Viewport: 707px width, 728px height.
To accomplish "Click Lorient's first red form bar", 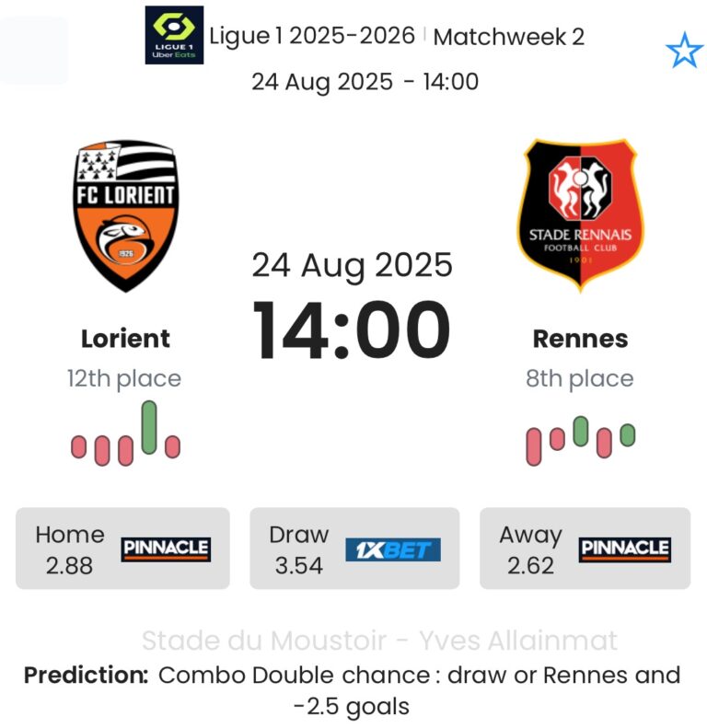I will (78, 446).
